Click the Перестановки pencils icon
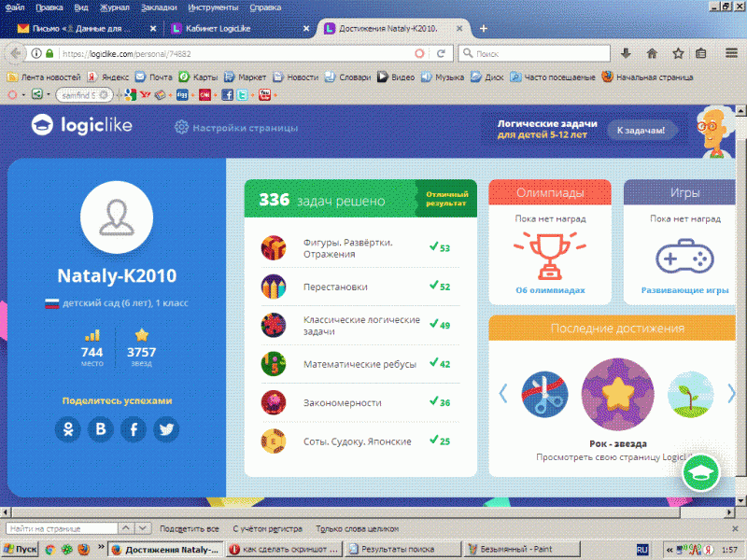The height and width of the screenshot is (560, 747). 274,287
